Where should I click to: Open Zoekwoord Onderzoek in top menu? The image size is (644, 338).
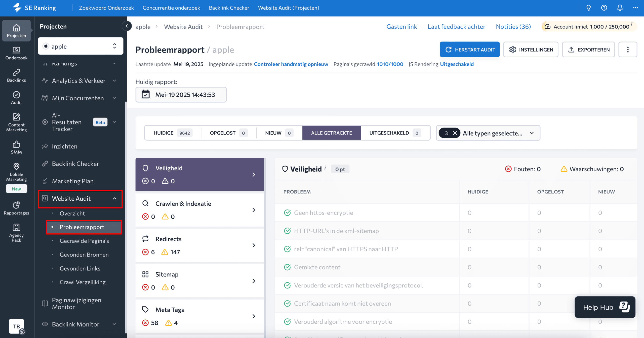(106, 8)
